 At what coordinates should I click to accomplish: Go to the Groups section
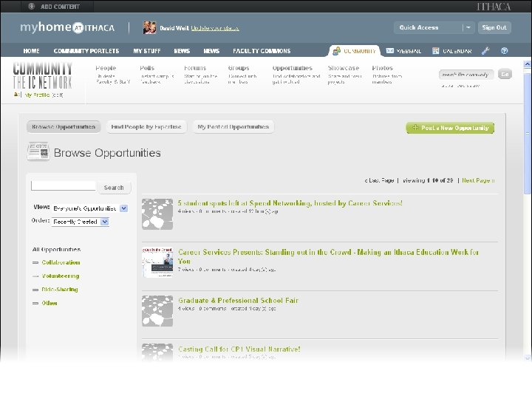(239, 68)
